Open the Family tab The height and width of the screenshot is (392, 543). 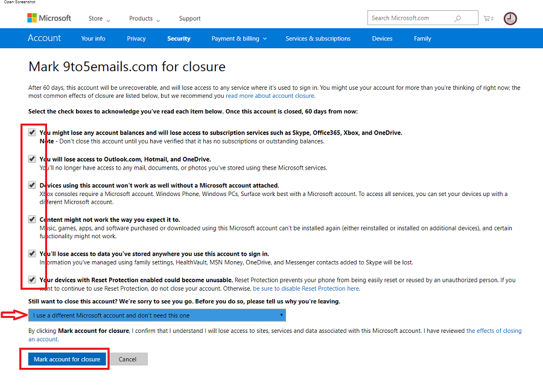click(x=422, y=39)
